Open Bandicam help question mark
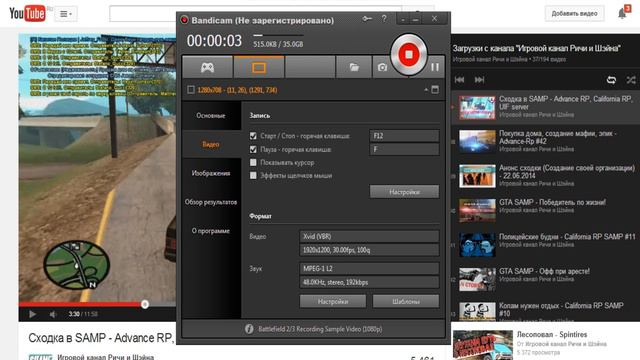 click(384, 19)
